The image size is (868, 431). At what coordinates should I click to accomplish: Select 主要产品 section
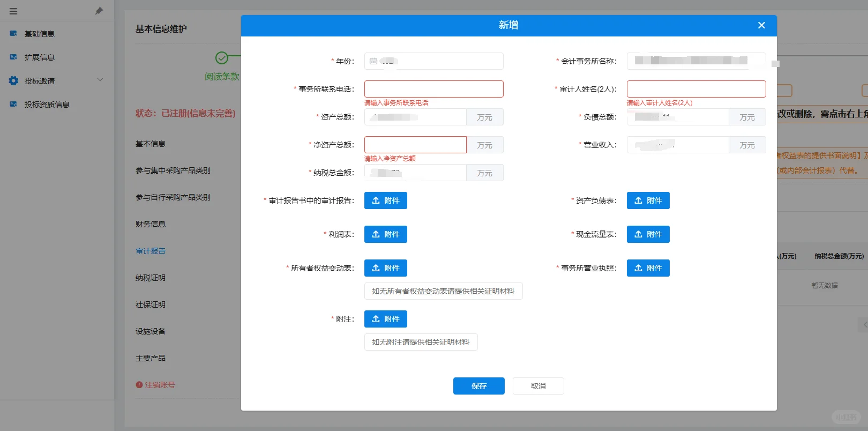(151, 358)
